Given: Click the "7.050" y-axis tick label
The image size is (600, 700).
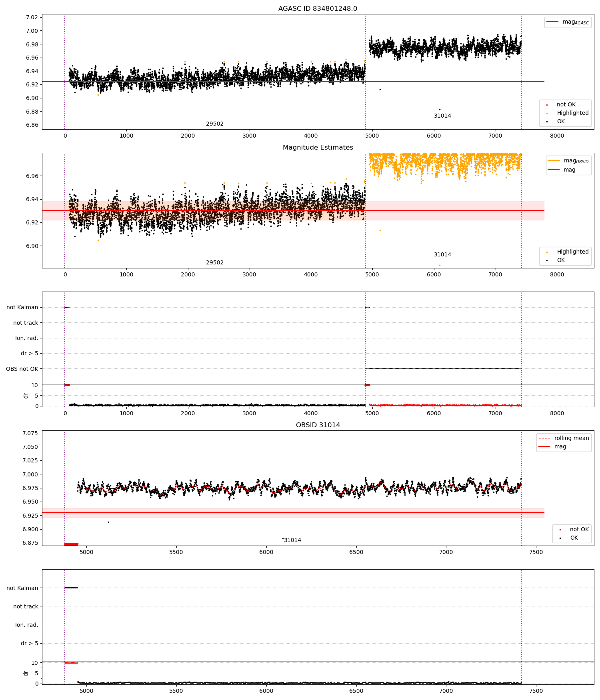Looking at the screenshot, I should pos(30,447).
